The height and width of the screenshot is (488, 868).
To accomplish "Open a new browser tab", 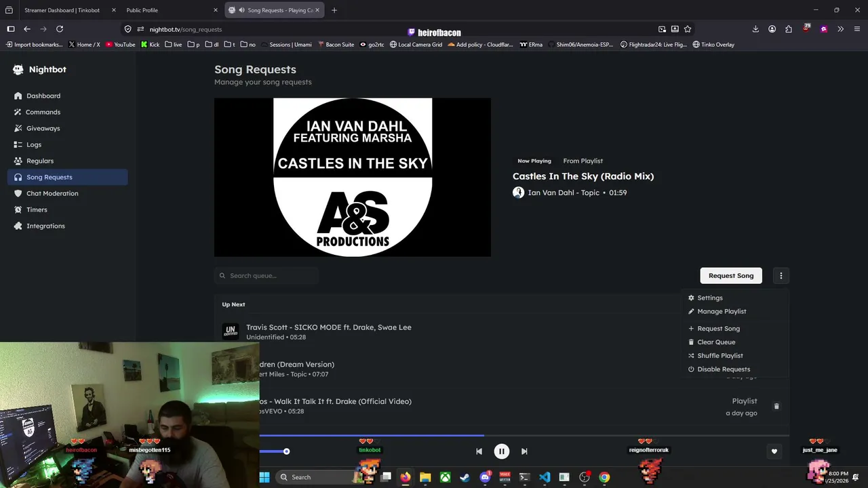I will point(334,10).
